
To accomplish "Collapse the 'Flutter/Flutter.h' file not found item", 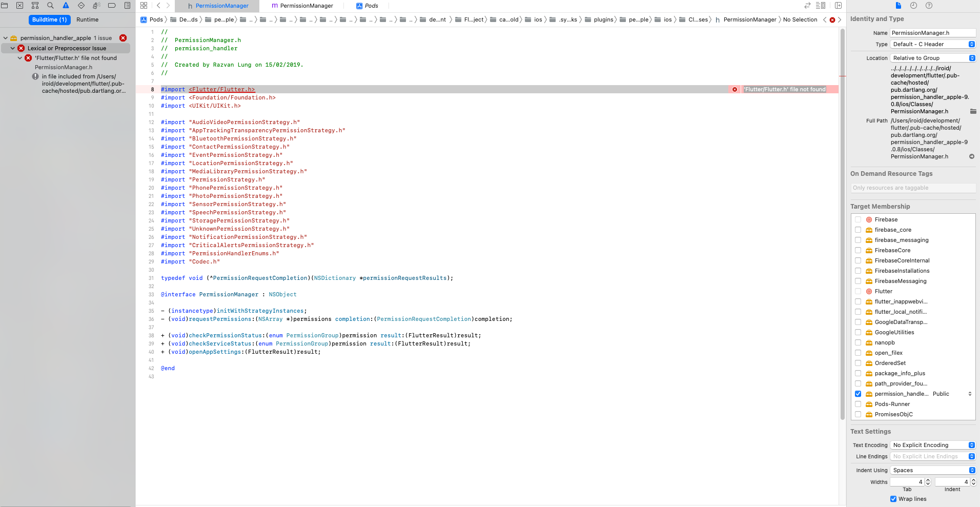I will point(20,58).
